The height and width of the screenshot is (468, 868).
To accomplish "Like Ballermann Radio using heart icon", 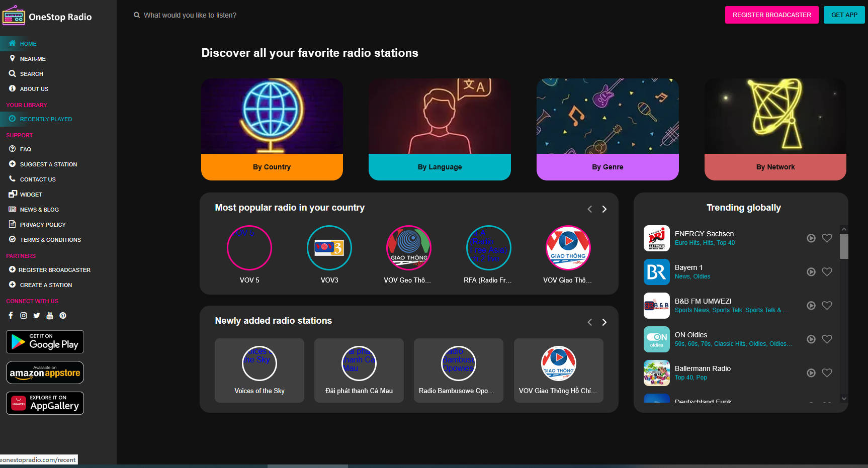I will click(827, 373).
